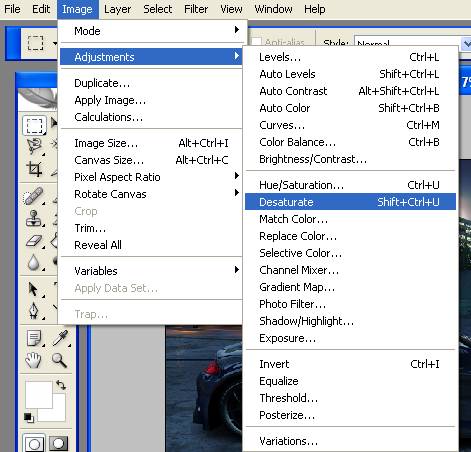Viewport: 471px width, 452px height.
Task: Select the Healing Brush tool
Action: [x=33, y=196]
